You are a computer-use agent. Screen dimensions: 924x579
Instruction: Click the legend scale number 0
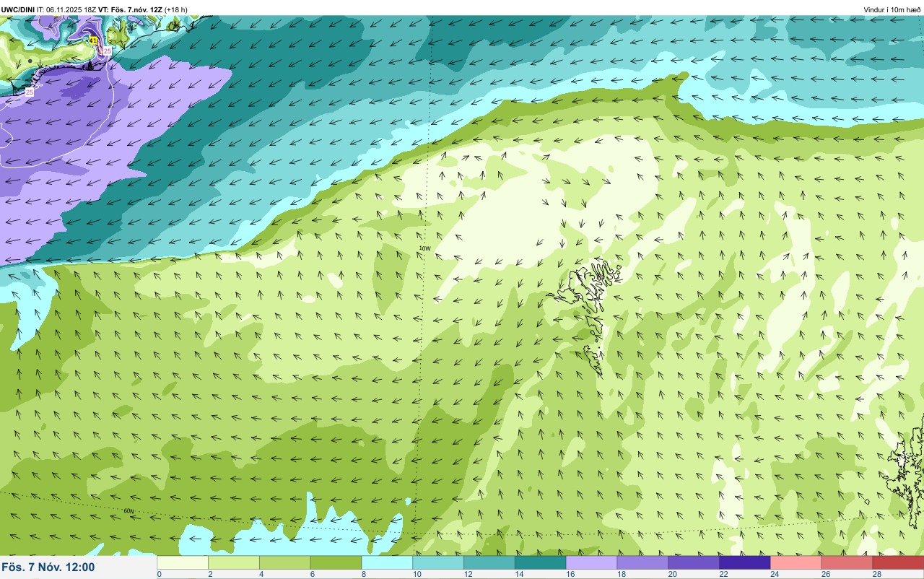click(x=160, y=575)
